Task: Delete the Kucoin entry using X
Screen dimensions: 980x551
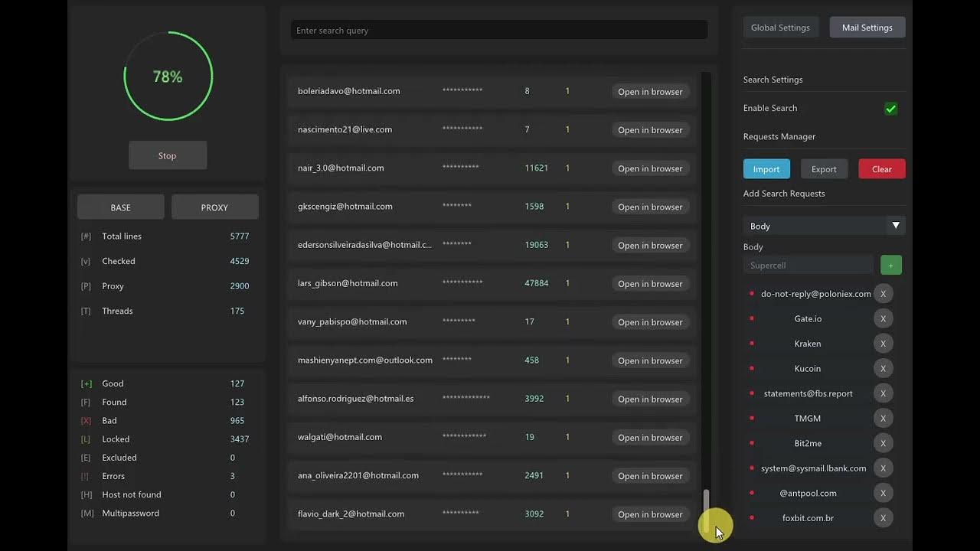Action: tap(883, 369)
